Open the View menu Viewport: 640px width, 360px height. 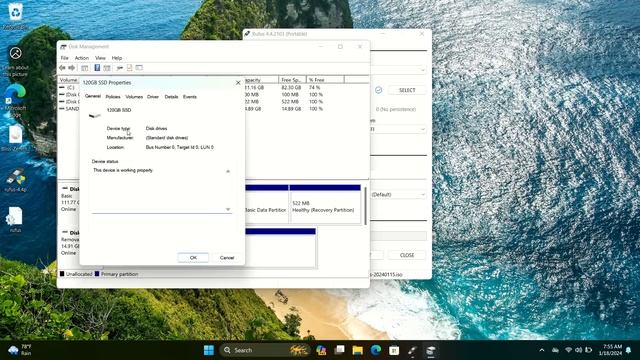click(100, 58)
